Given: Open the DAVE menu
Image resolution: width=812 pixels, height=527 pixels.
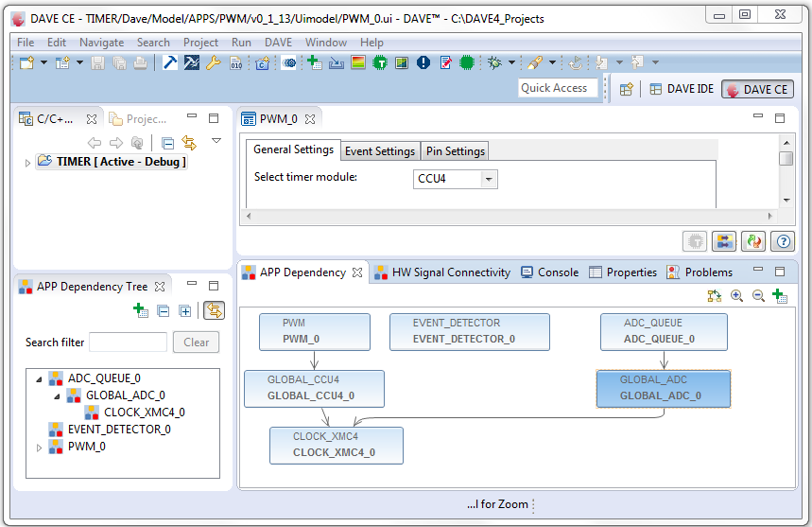Looking at the screenshot, I should (x=279, y=43).
